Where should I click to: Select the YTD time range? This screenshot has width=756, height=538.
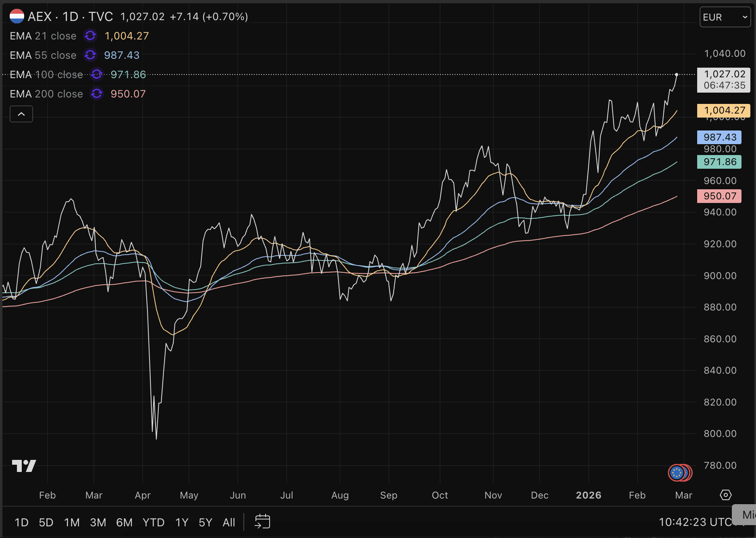click(153, 522)
